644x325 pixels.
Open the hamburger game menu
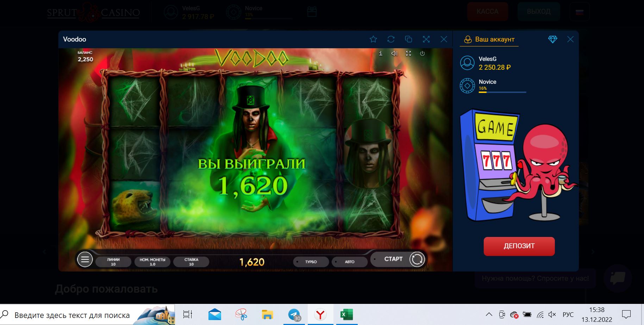85,260
